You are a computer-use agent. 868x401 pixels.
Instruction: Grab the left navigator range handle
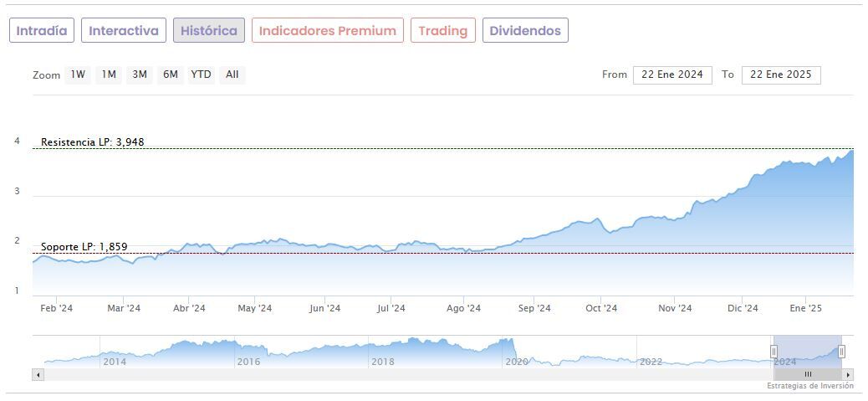click(774, 352)
